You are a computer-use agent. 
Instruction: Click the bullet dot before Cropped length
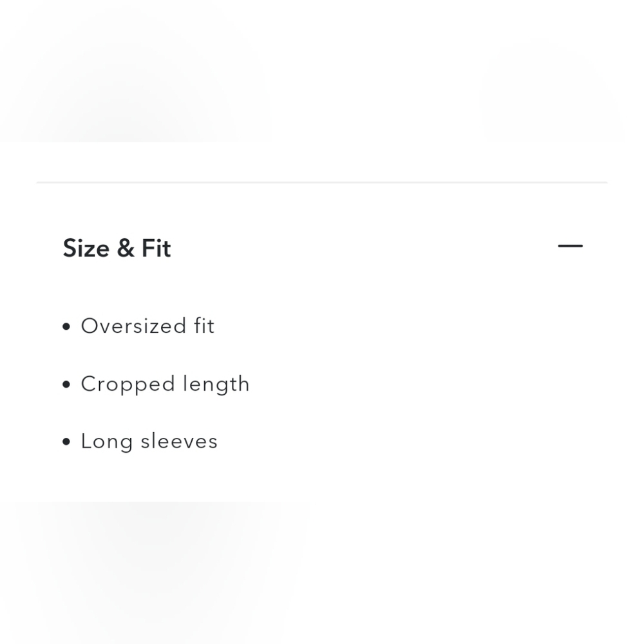tap(66, 384)
